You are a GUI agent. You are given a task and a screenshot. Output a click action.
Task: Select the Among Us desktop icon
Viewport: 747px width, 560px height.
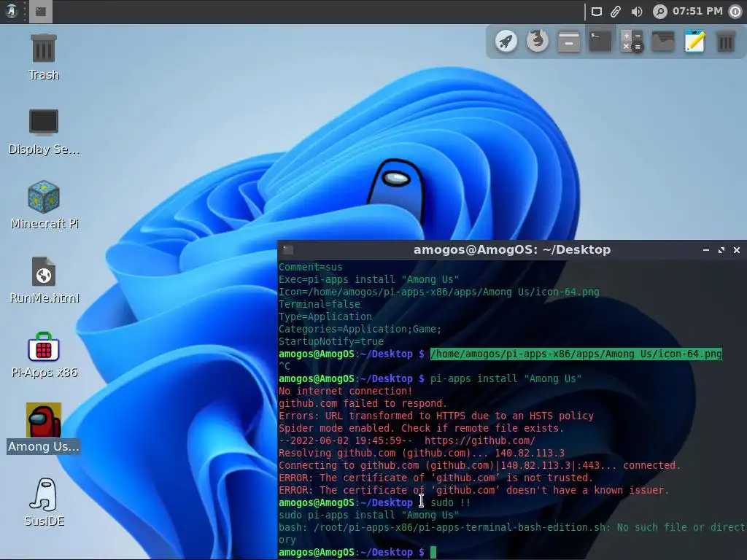tap(43, 428)
